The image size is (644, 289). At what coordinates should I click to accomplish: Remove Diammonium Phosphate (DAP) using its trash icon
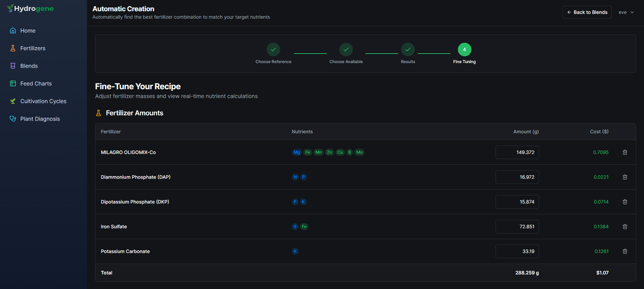click(625, 177)
